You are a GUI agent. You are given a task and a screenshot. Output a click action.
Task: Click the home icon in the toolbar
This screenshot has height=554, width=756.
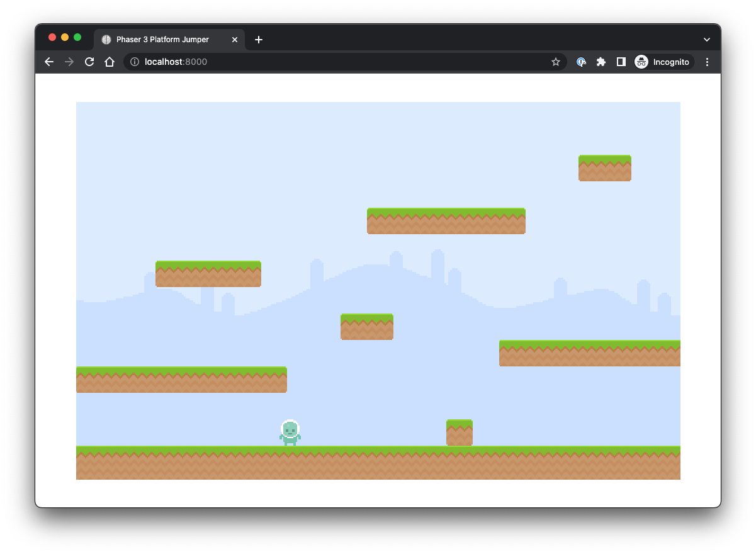coord(110,62)
